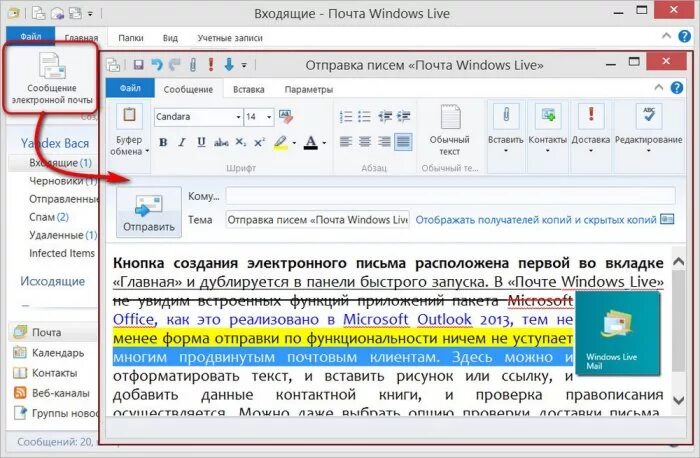700x458 pixels.
Task: Center align text
Action: [x=365, y=142]
